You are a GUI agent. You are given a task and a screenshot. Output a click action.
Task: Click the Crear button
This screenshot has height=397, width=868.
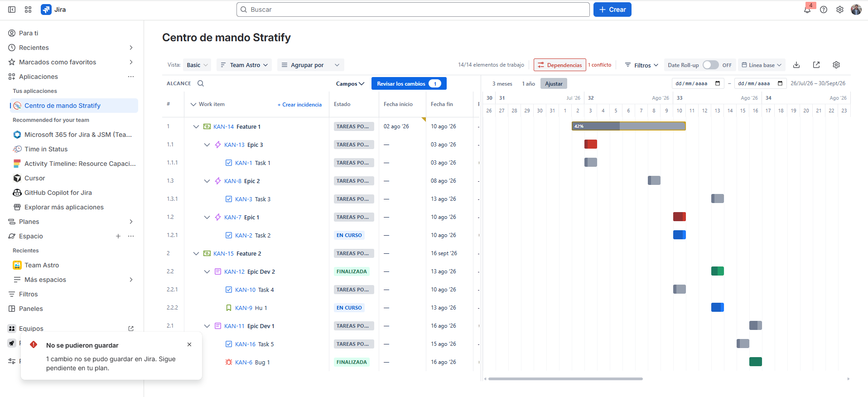coord(612,10)
